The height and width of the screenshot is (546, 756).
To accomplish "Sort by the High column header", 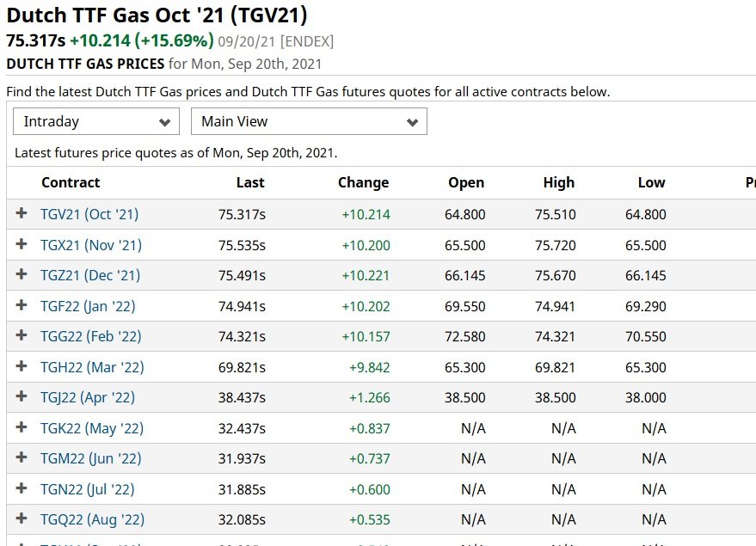I will tap(559, 182).
